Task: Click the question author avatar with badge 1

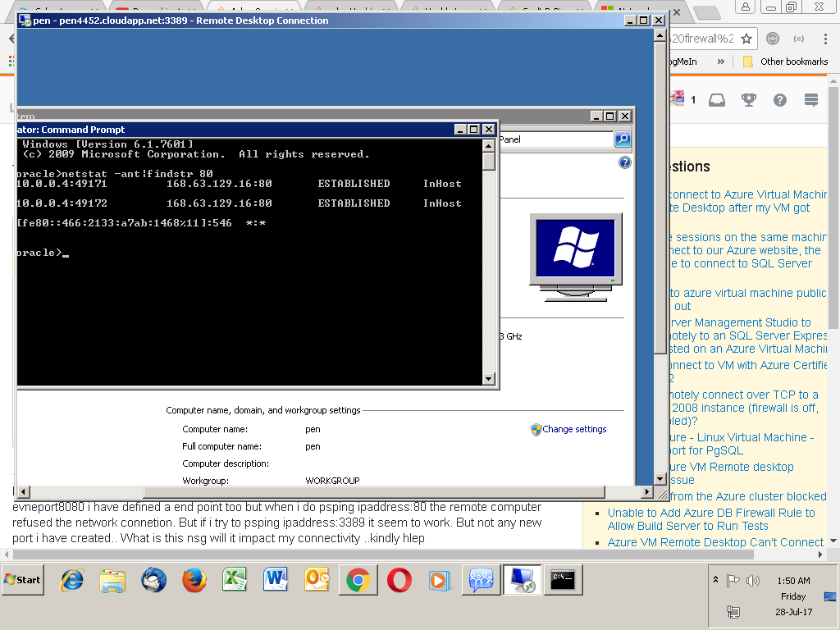Action: click(679, 99)
